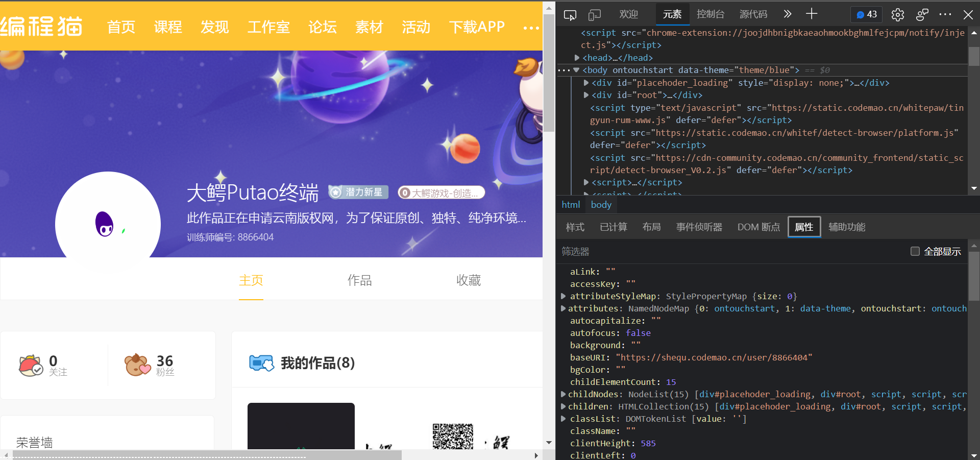This screenshot has width=980, height=460.
Task: Enable the 全部显示 checkbox
Action: (915, 251)
